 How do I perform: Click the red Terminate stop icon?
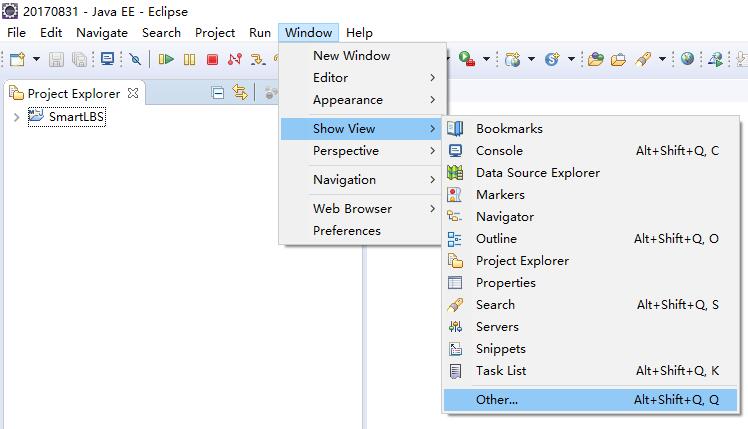[212, 60]
